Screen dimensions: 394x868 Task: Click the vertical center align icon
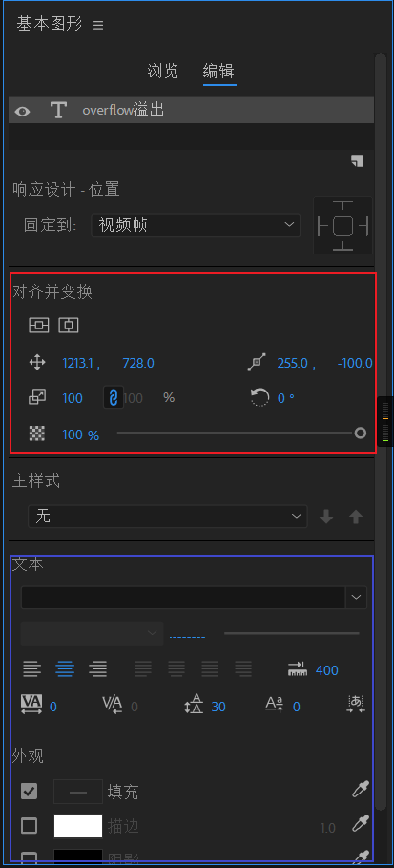(x=39, y=326)
